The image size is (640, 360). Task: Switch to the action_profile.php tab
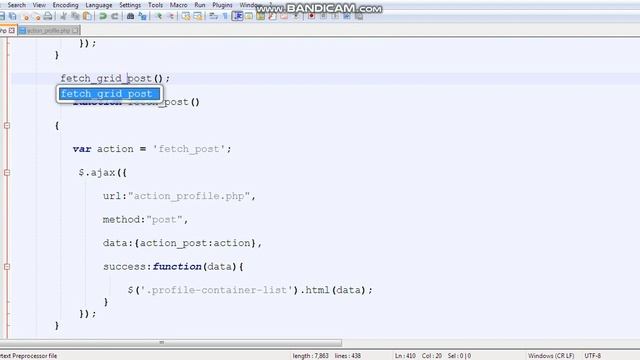tap(48, 31)
